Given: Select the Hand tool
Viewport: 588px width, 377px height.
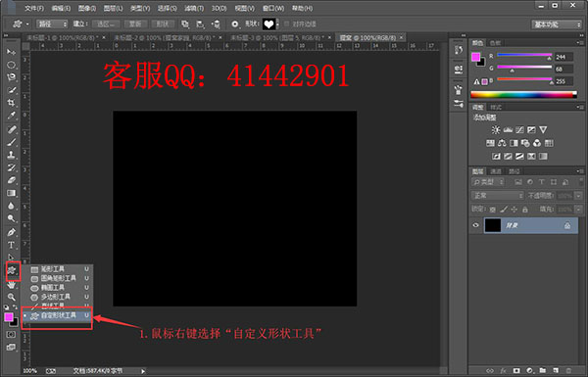Looking at the screenshot, I should point(11,285).
